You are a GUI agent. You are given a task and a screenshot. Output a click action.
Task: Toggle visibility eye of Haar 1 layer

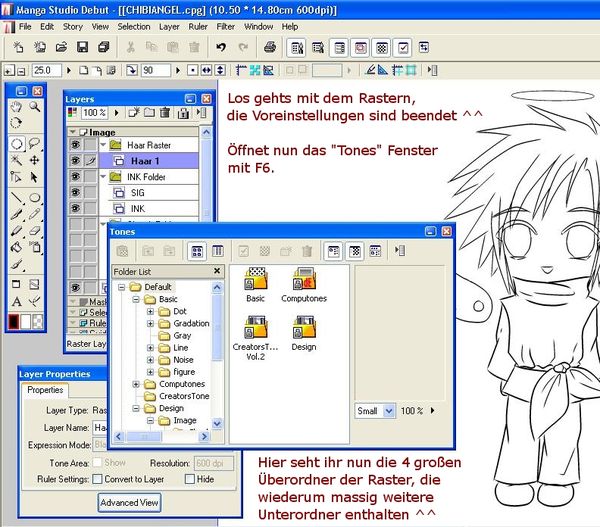[76, 161]
